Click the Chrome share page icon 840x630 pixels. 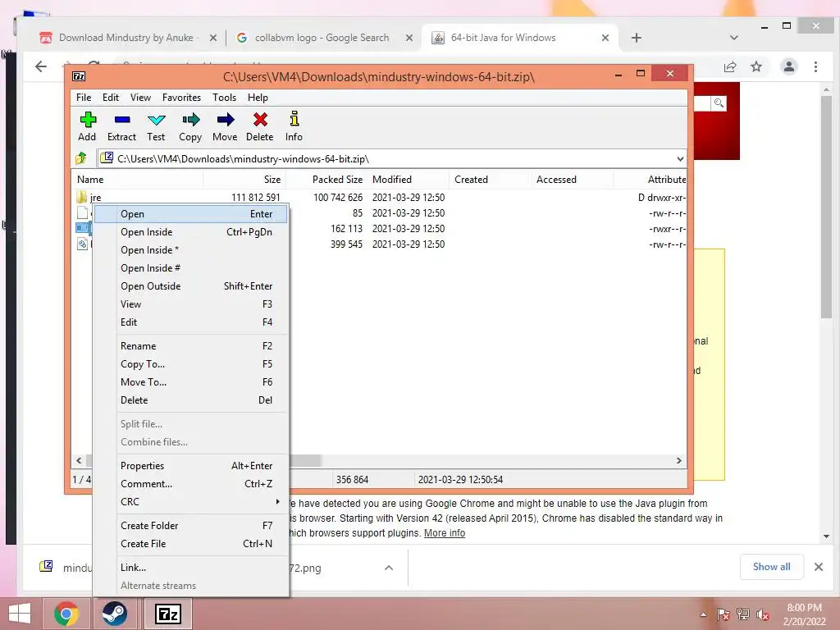pyautogui.click(x=729, y=66)
